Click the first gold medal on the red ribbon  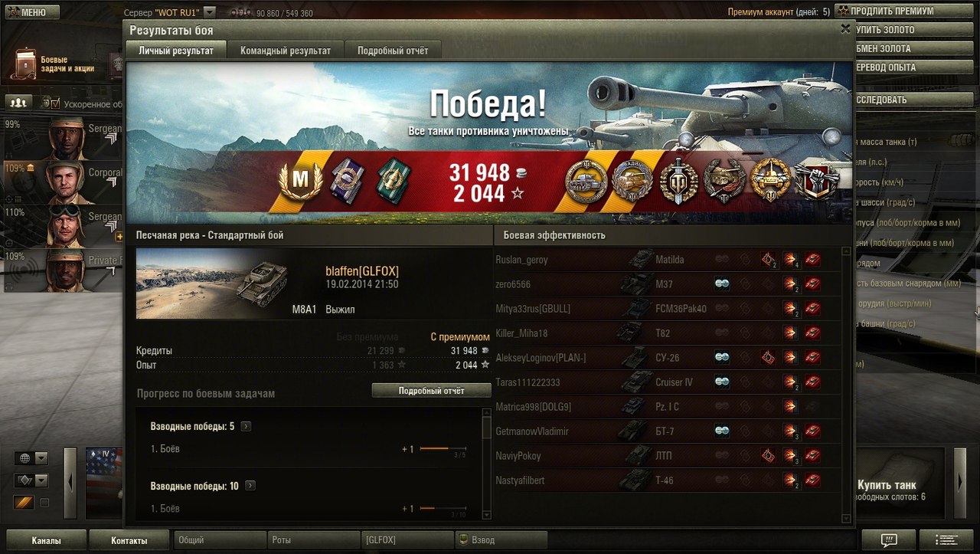(x=586, y=182)
